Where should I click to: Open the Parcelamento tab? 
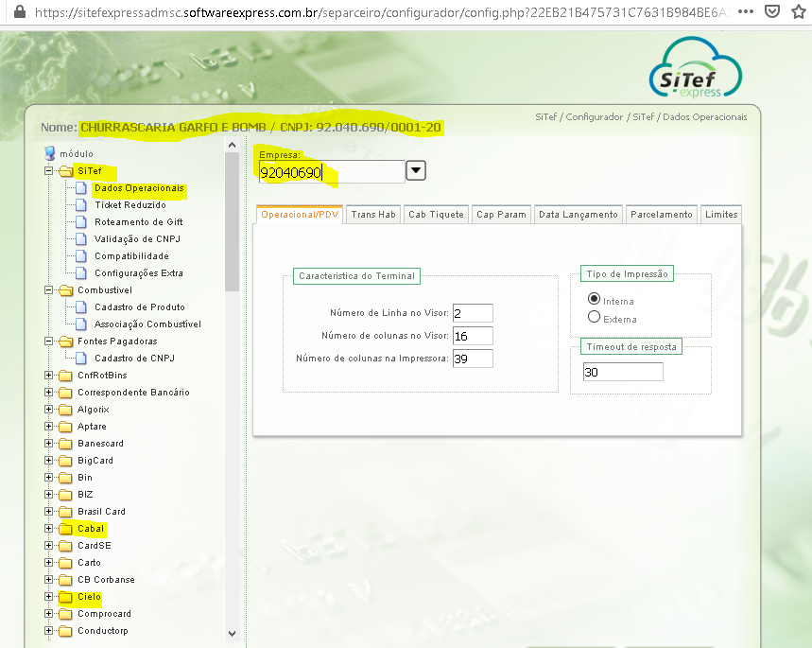pos(662,215)
